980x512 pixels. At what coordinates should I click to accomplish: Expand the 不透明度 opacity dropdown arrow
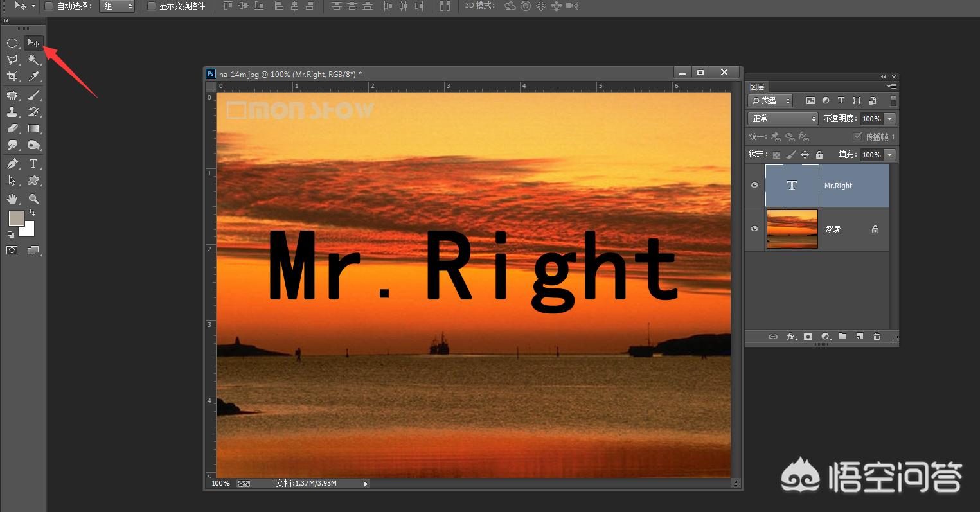890,119
